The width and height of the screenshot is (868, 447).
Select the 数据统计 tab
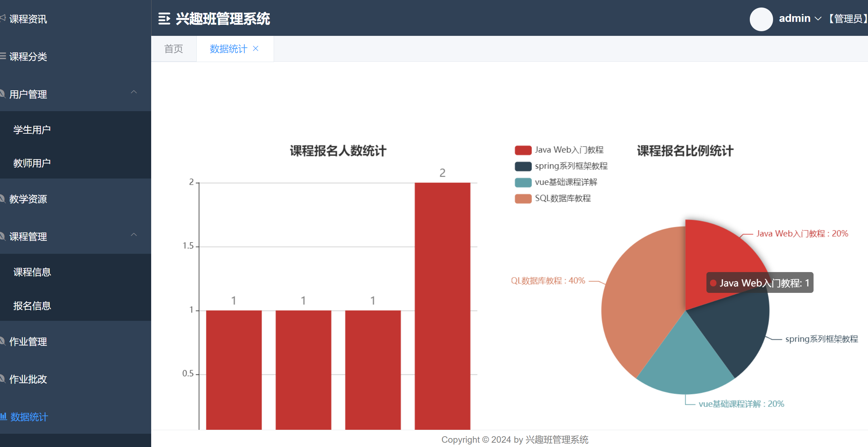pyautogui.click(x=228, y=48)
